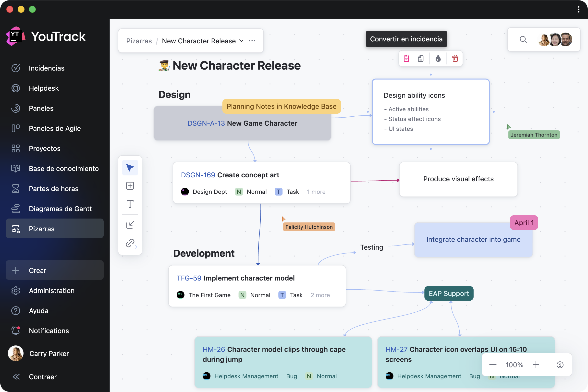Open Paneles de Agile in sidebar

(x=55, y=128)
